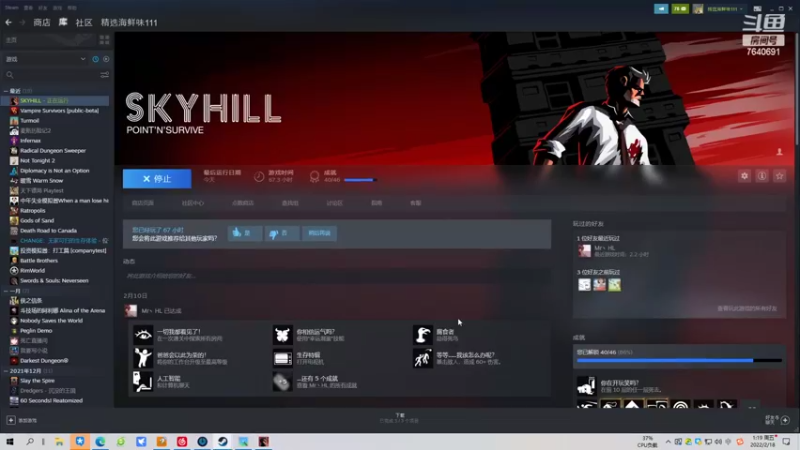The image size is (800, 450).
Task: Click add game plus button
Action: 11,420
